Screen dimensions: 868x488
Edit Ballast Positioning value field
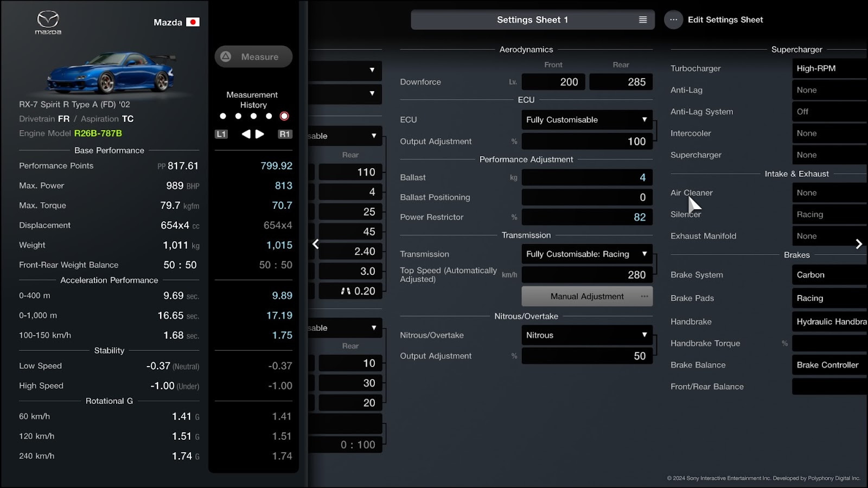pos(587,197)
